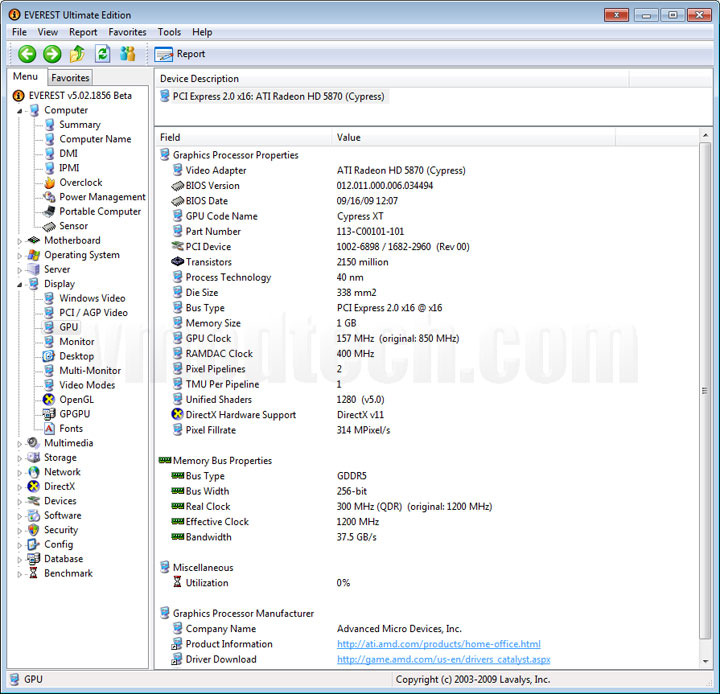Click the Storage drive icon

(34, 457)
